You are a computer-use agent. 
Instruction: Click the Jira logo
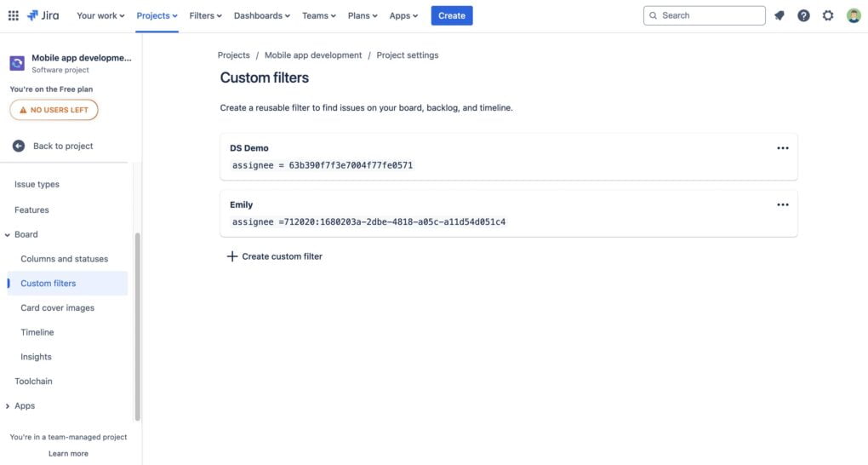(x=43, y=15)
